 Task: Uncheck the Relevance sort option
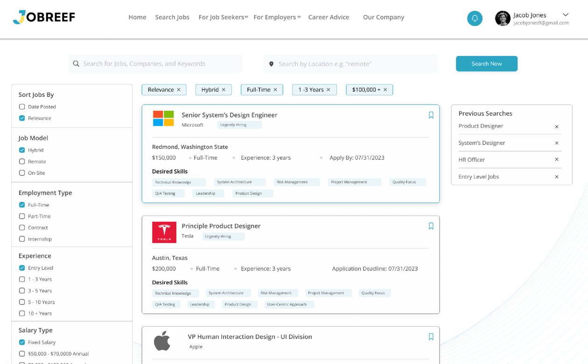click(x=22, y=118)
